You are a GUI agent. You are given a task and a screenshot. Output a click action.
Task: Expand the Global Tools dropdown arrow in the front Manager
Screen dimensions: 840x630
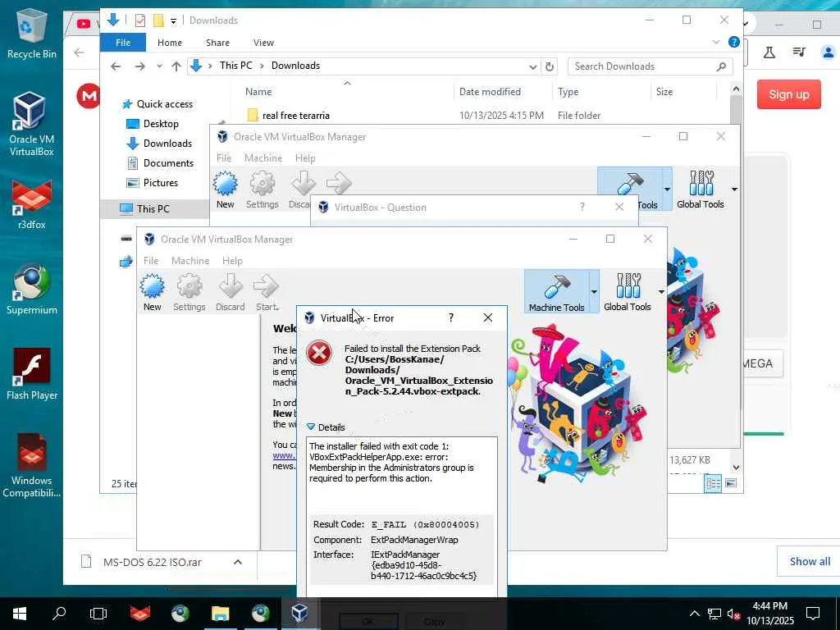click(661, 292)
